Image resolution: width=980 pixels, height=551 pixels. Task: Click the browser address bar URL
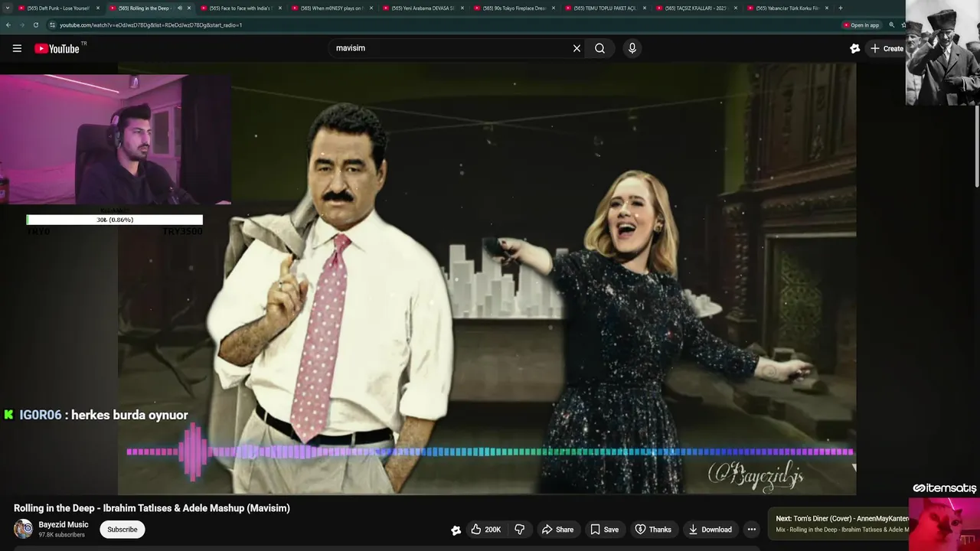click(151, 25)
